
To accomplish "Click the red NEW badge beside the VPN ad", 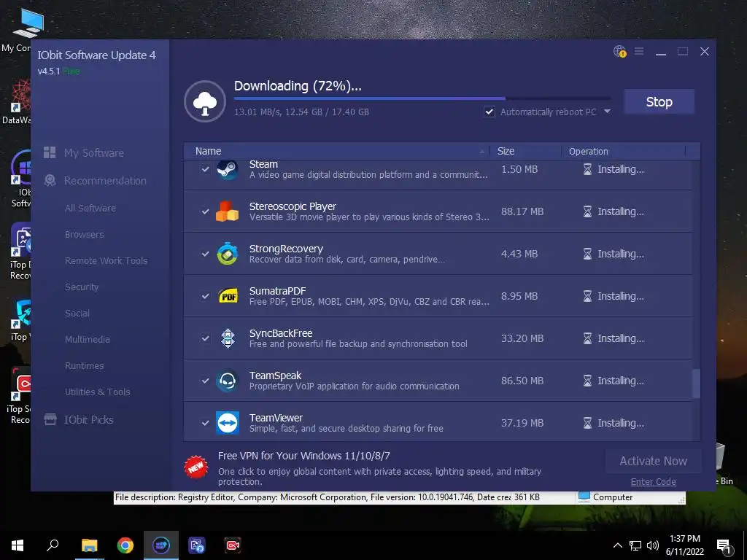I will click(196, 467).
